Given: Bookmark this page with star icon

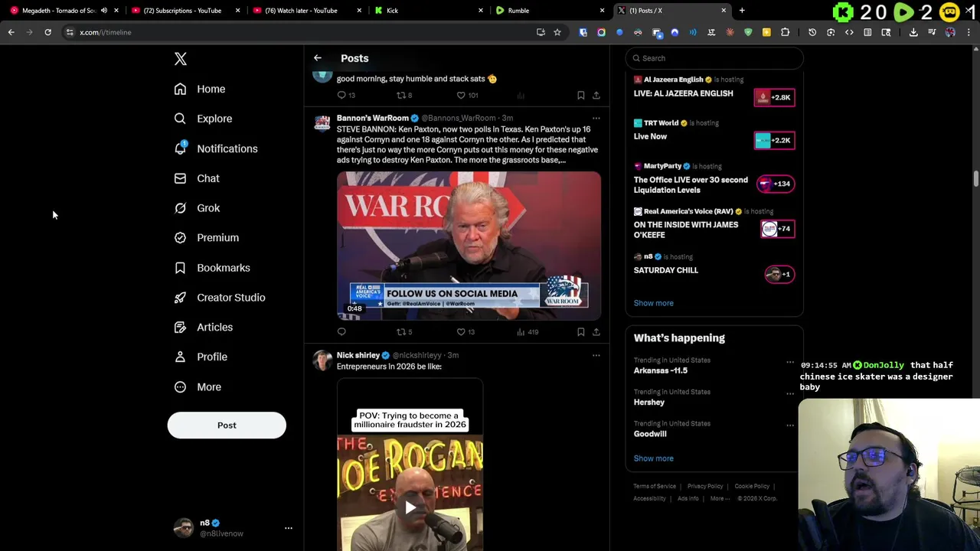Looking at the screenshot, I should [557, 32].
